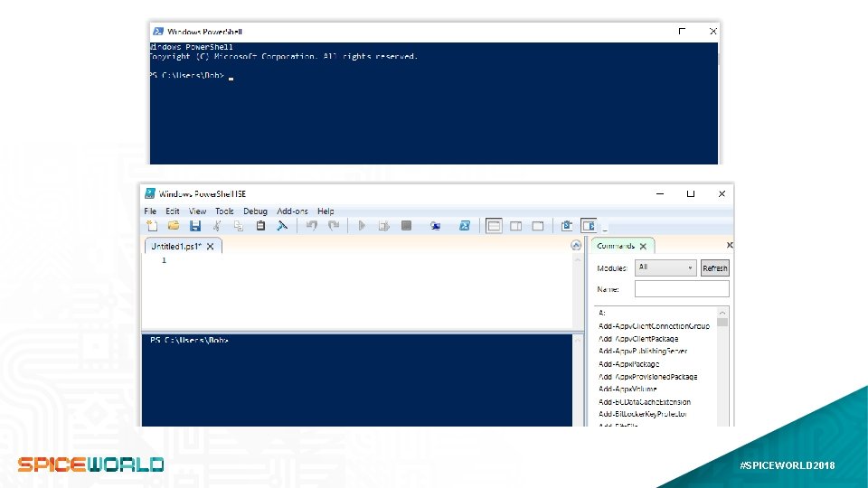Cut selection using the scissors icon
This screenshot has width=868, height=488.
(x=217, y=226)
